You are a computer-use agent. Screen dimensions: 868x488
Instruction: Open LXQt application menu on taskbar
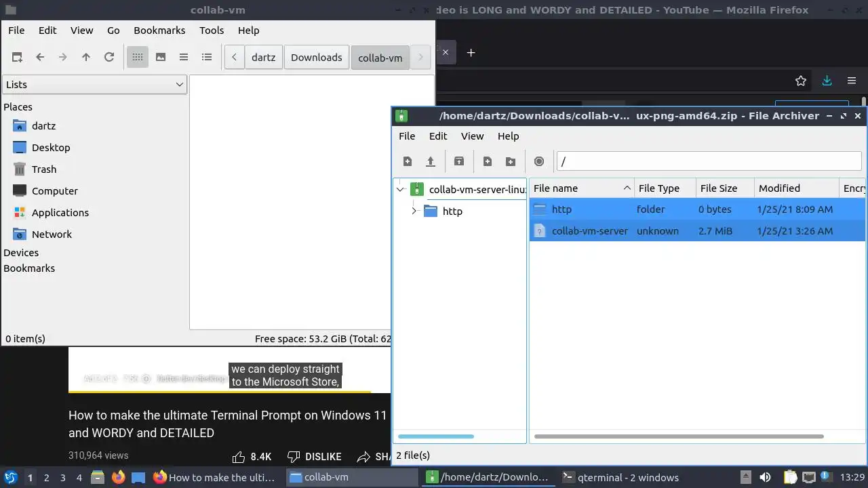[x=10, y=477]
